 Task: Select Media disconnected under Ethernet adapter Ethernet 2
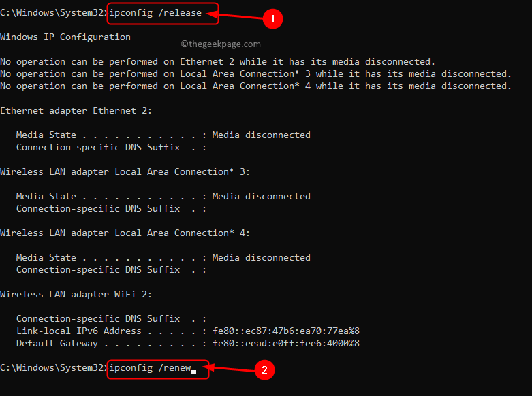coord(262,135)
